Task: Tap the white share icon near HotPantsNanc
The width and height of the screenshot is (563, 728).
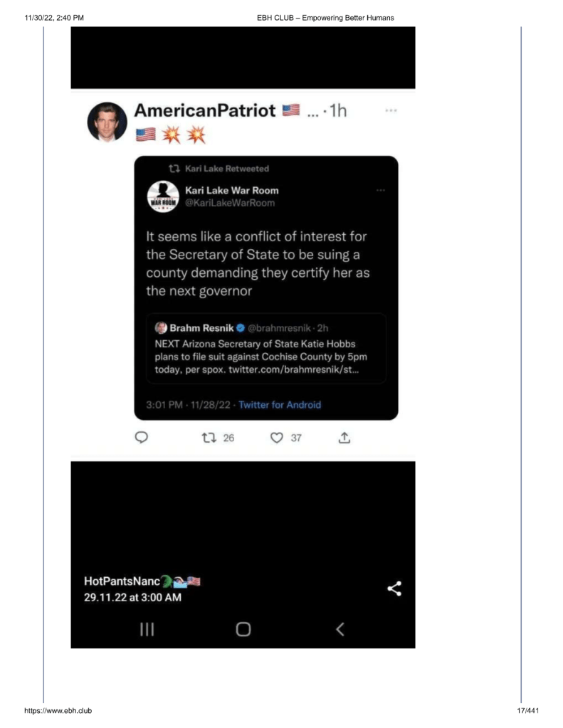Action: tap(394, 589)
